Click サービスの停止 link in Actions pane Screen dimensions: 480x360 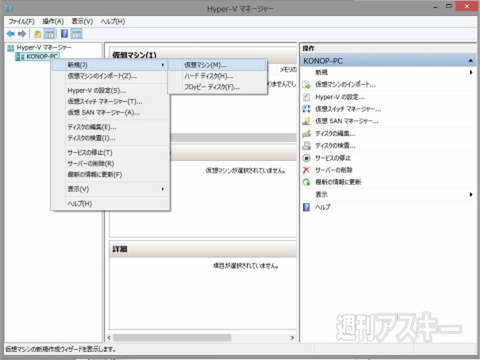(333, 158)
